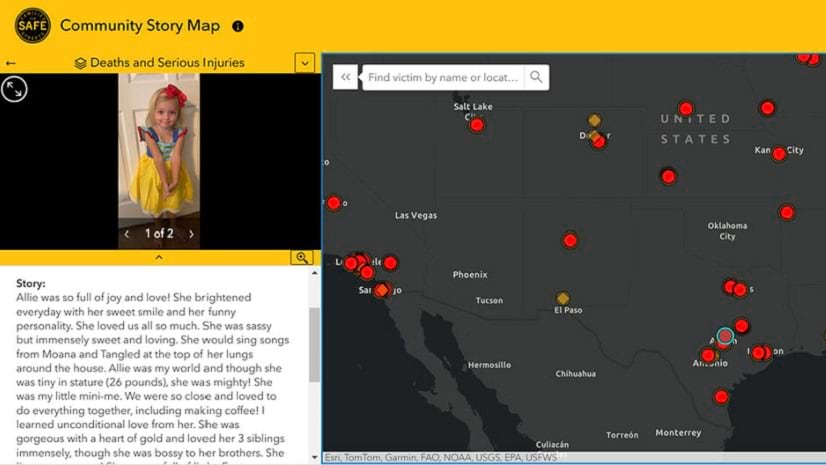Click the Monterrey map label
This screenshot has width=826, height=465.
678,433
